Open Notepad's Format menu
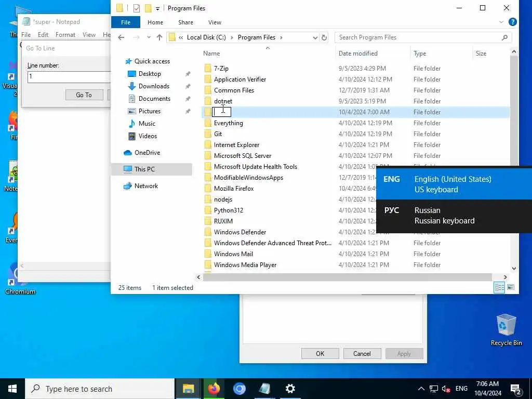The height and width of the screenshot is (399, 532). [65, 35]
